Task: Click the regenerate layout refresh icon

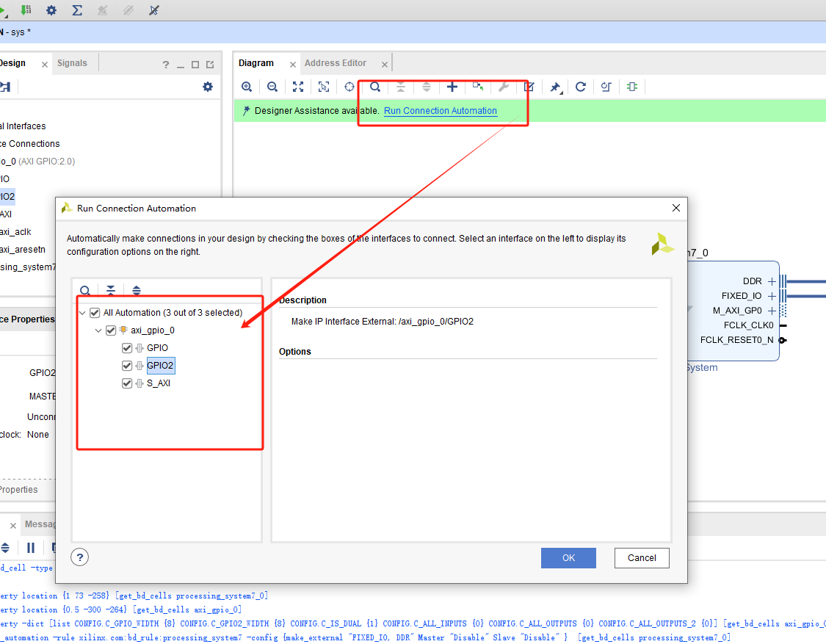Action: tap(581, 87)
